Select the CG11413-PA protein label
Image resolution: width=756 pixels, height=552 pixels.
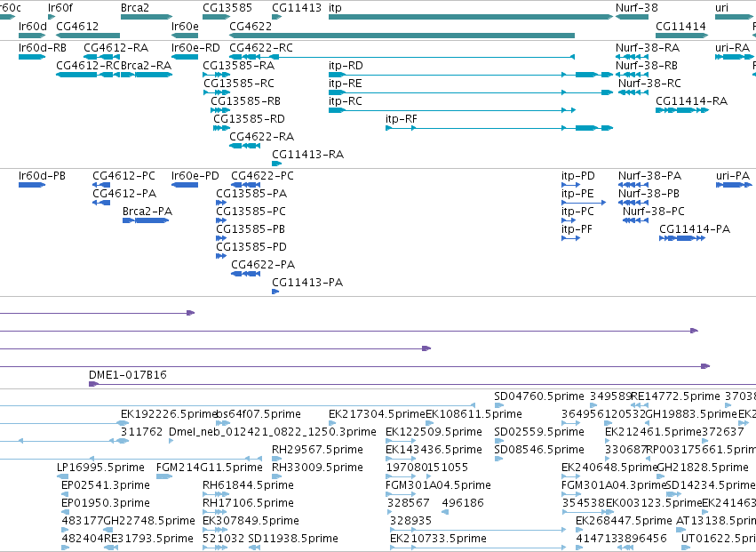[x=307, y=283]
